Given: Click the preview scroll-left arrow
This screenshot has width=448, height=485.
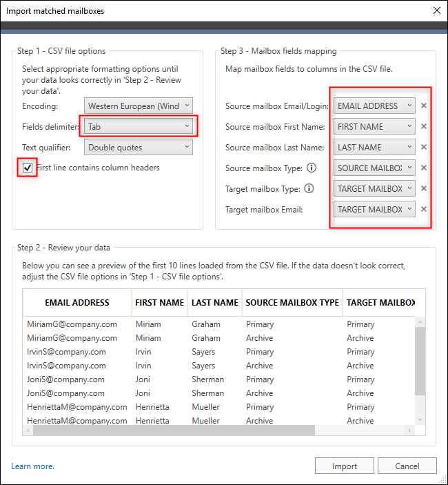Looking at the screenshot, I should pyautogui.click(x=28, y=430).
